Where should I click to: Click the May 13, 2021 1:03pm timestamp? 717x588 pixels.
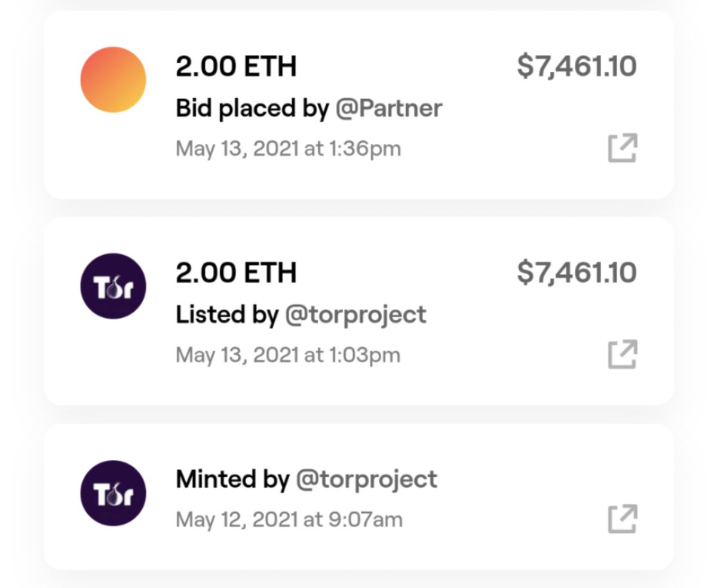(288, 355)
